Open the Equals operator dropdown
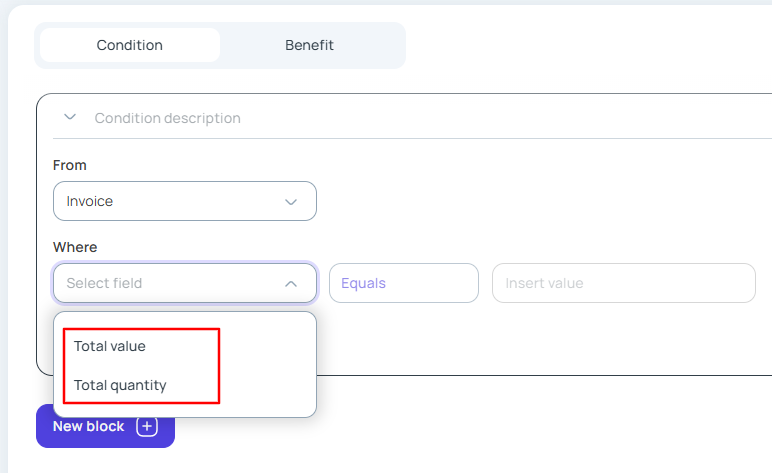 click(403, 283)
